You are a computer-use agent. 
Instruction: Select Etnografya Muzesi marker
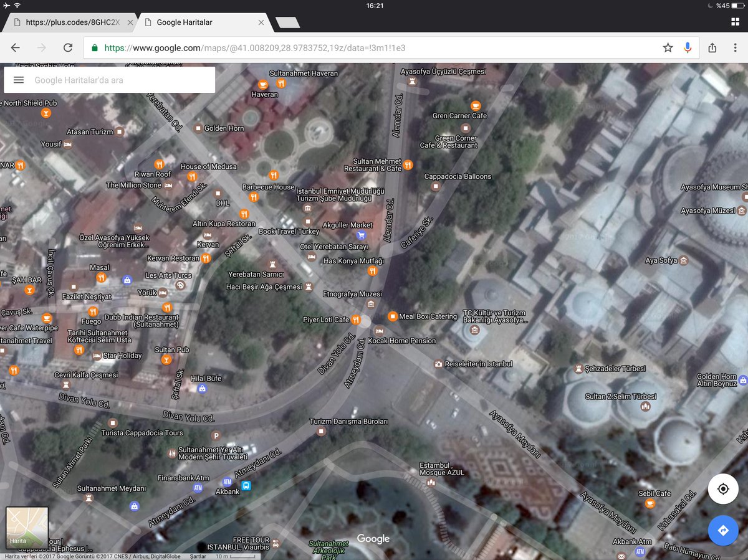click(x=371, y=304)
